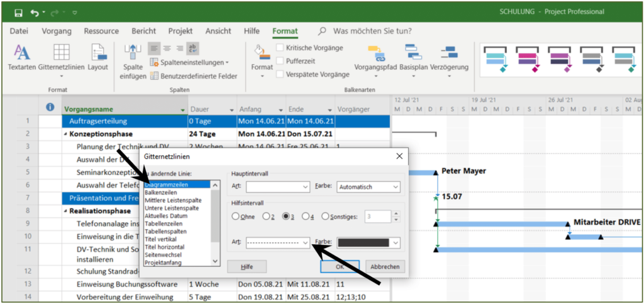Viewport: 644px width, 304px height.
Task: Open the Layout tool
Action: tap(97, 59)
